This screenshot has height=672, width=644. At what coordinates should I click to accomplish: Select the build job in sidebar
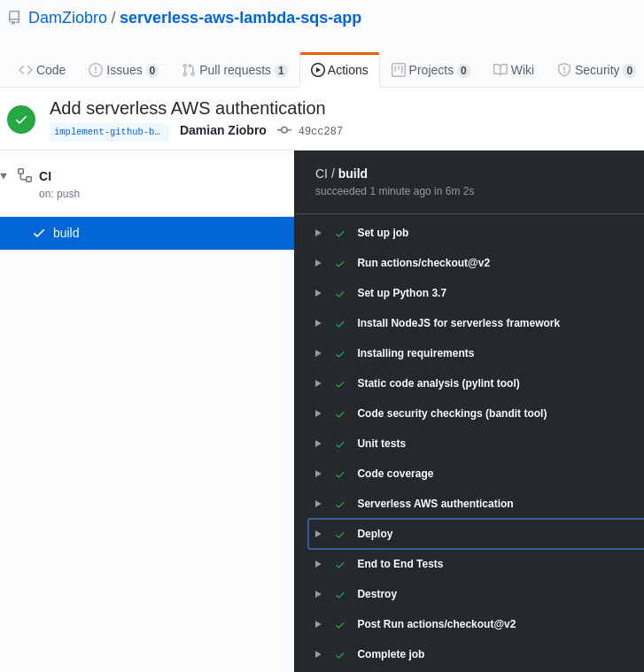[x=147, y=233]
